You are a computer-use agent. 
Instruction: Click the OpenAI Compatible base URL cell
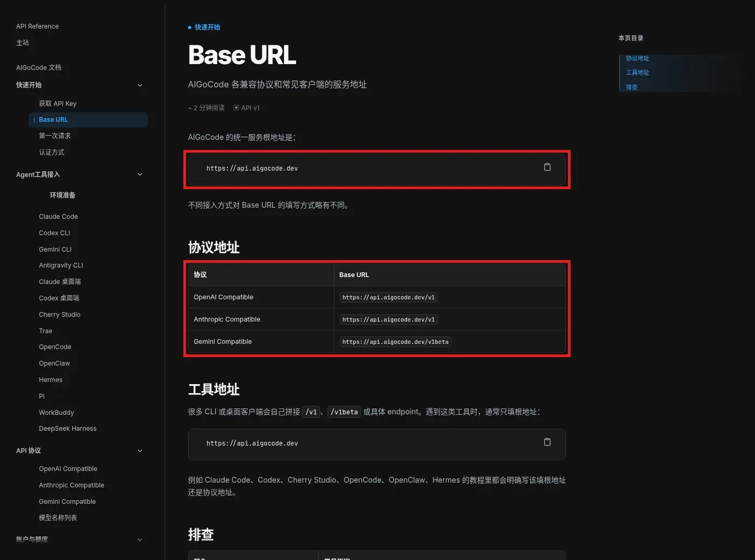[388, 297]
